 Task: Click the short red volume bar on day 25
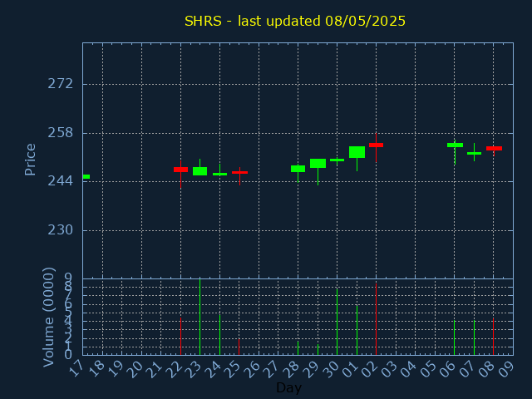(239, 347)
